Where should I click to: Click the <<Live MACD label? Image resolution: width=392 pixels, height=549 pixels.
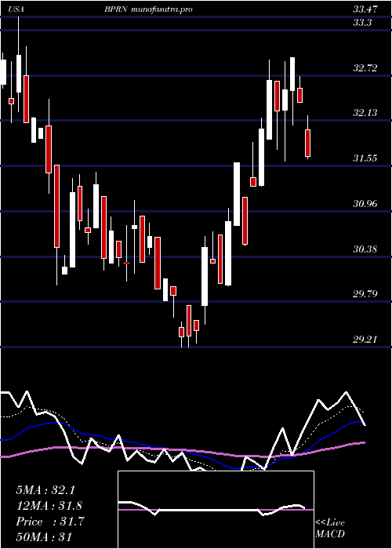(x=330, y=528)
